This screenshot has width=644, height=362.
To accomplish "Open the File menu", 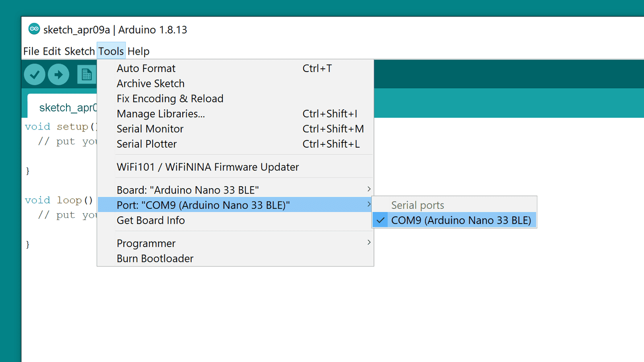I will [31, 51].
